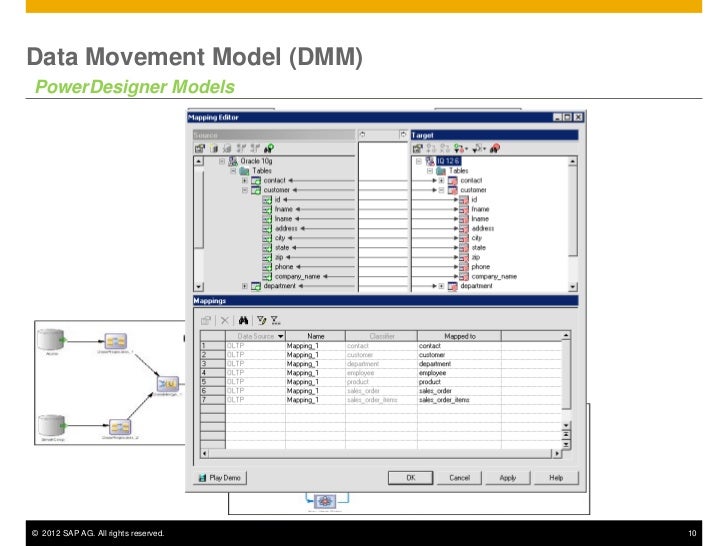Click green Find binoculars in Source toolbar

[269, 149]
